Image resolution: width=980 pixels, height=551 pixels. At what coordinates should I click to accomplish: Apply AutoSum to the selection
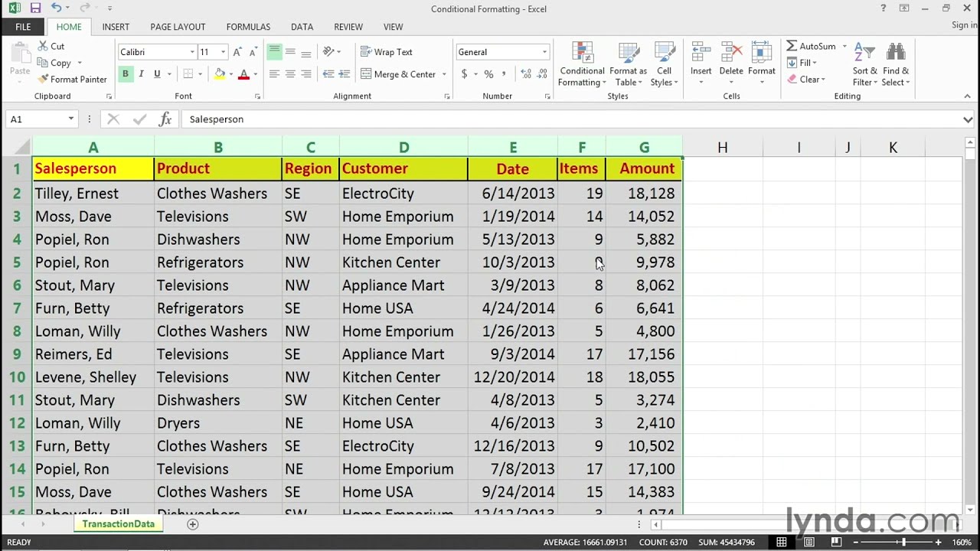(812, 46)
